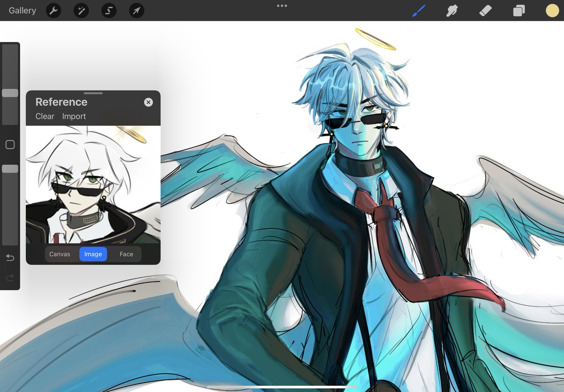Tap the redo arrow in the sidebar
564x392 pixels.
tap(9, 277)
